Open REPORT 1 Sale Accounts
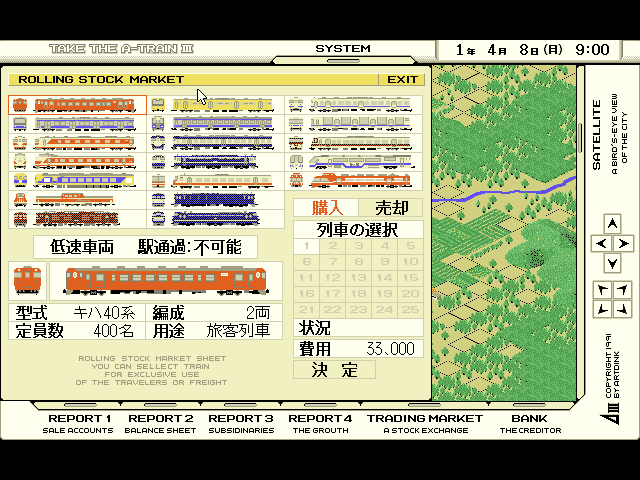Viewport: 640px width, 480px height. pos(80,424)
